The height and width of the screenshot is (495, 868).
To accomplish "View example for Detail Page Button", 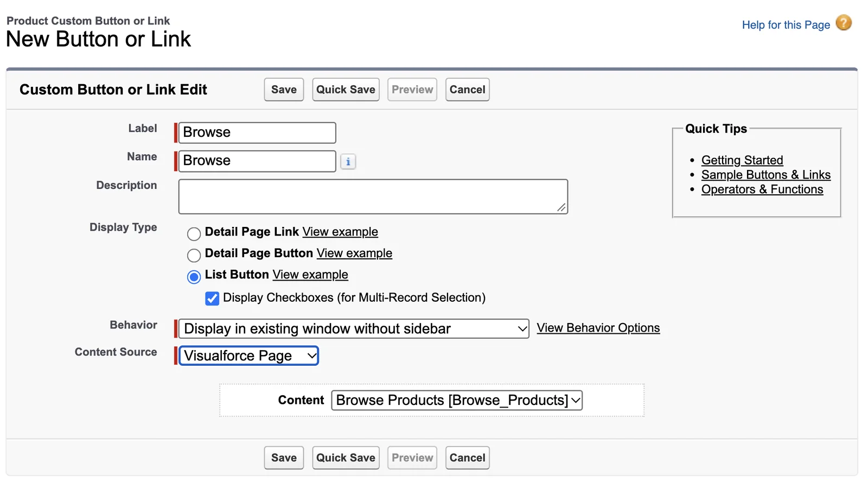I will point(354,253).
